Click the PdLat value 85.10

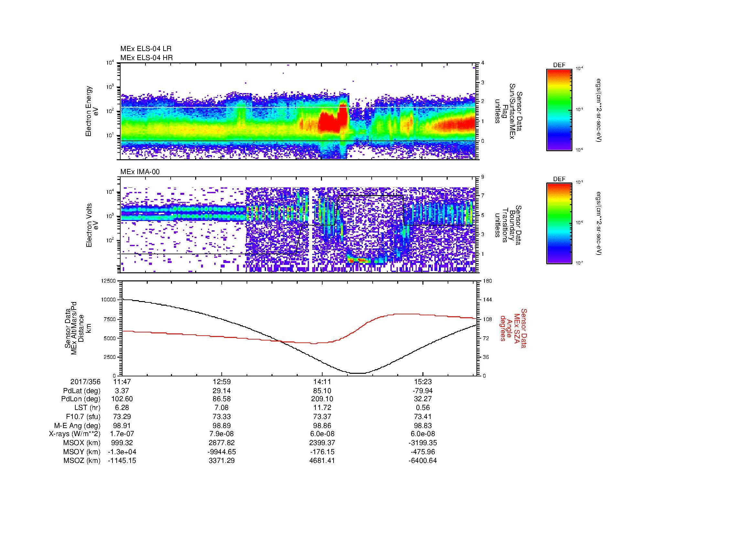click(x=322, y=391)
